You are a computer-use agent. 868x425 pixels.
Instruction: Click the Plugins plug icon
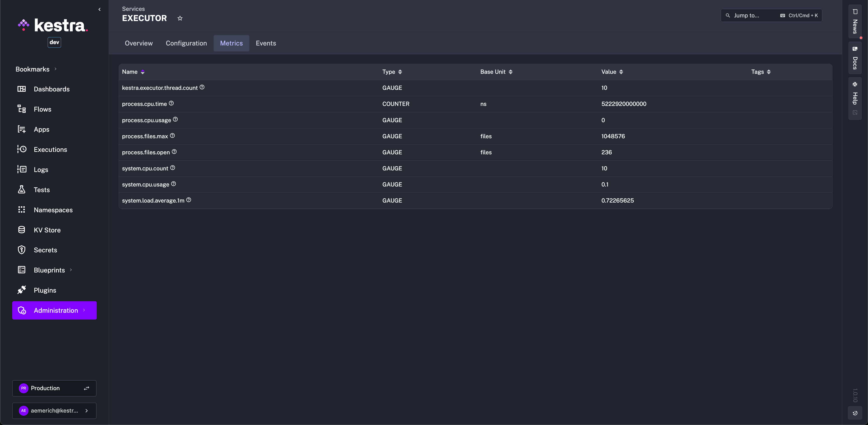(21, 290)
